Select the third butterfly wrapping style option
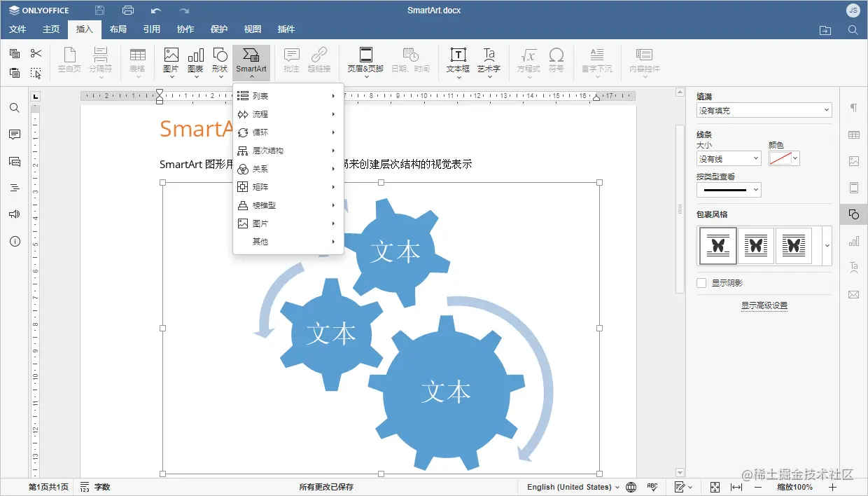This screenshot has height=496, width=868. [793, 246]
